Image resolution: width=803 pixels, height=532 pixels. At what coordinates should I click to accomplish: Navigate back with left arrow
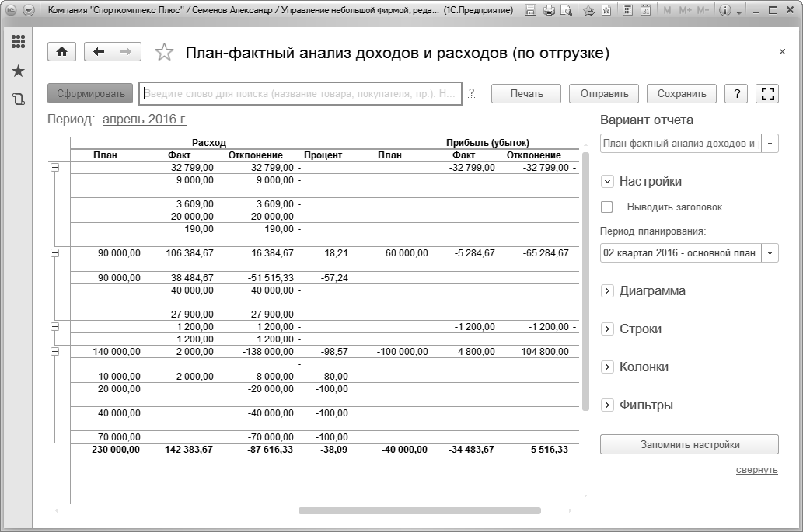click(98, 52)
